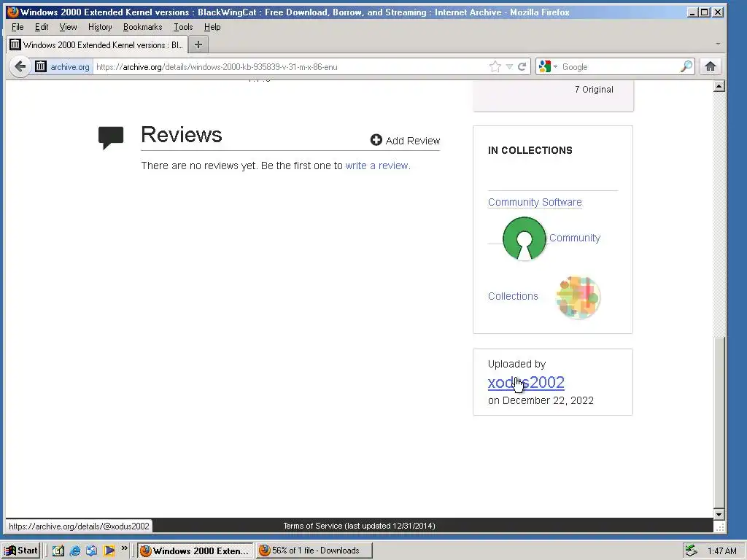Screen dimensions: 747x560
Task: Open the View menu
Action: pyautogui.click(x=68, y=27)
